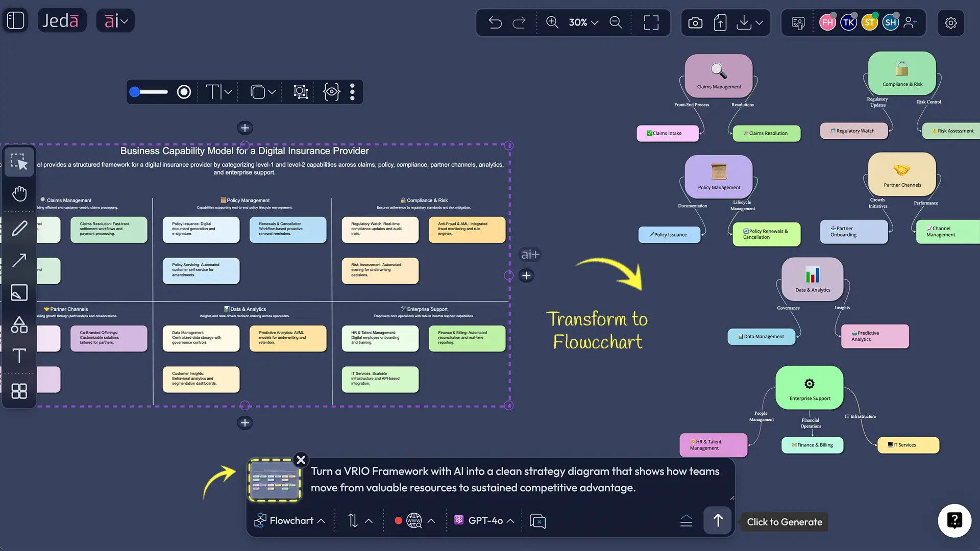The image size is (980, 551).
Task: Toggle the red web search indicator
Action: pyautogui.click(x=398, y=521)
